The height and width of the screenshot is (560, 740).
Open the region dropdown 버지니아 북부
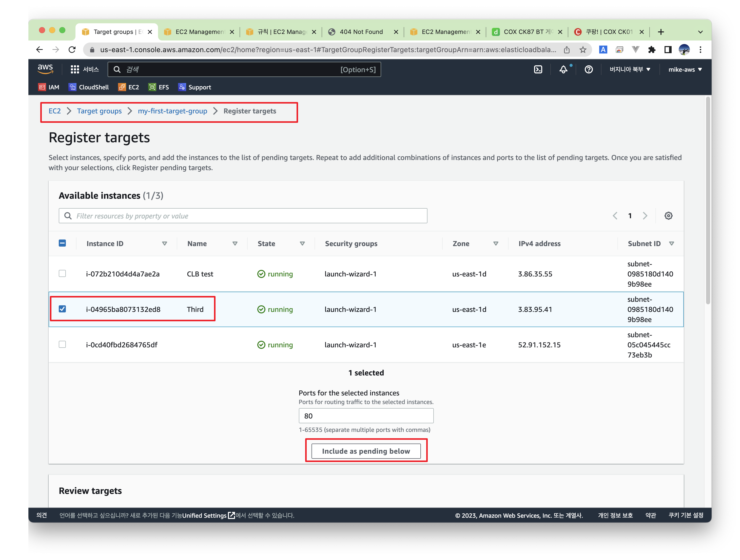(x=630, y=69)
